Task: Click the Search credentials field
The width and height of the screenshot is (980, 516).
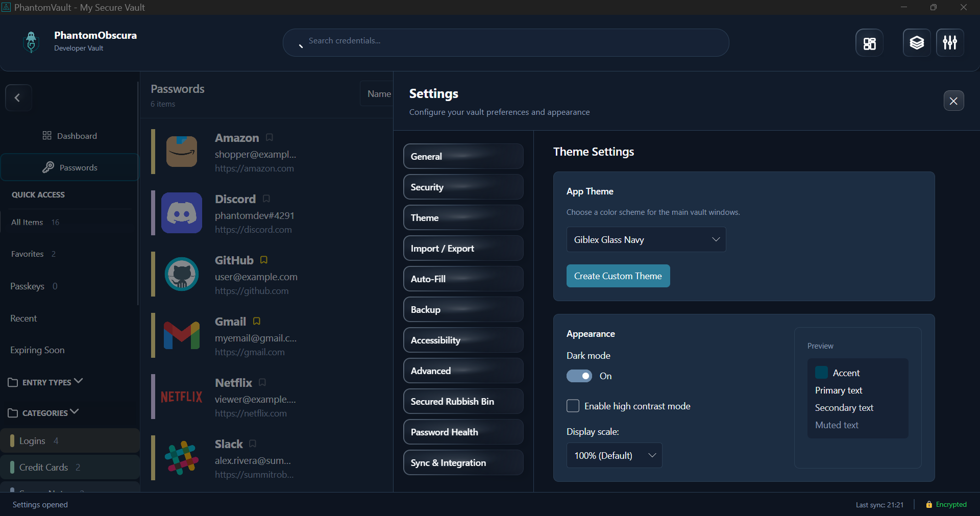Action: point(505,41)
